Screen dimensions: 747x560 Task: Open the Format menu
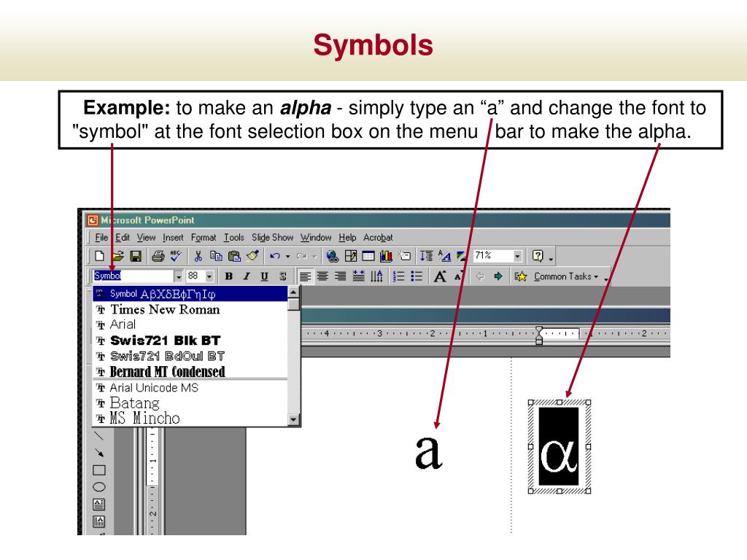click(204, 237)
